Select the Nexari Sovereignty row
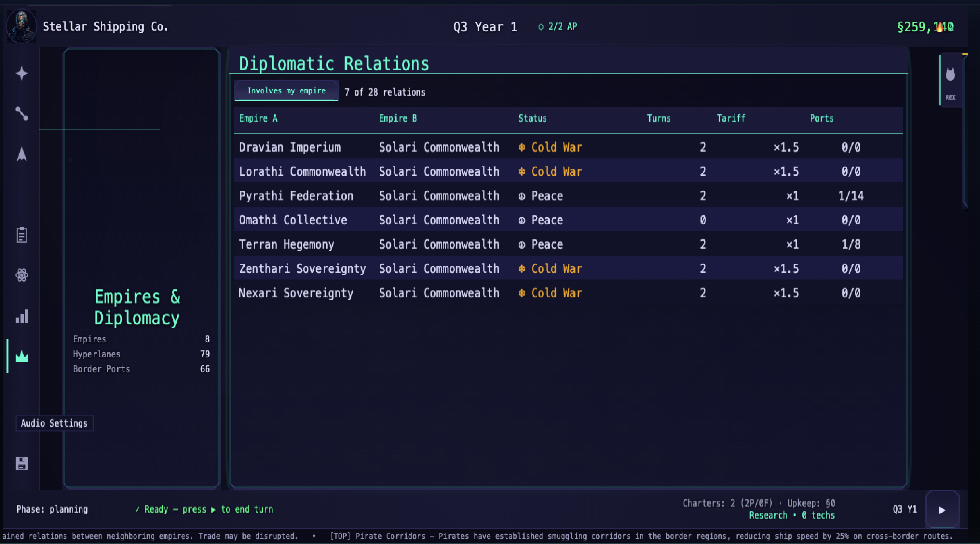The height and width of the screenshot is (544, 980). [568, 293]
